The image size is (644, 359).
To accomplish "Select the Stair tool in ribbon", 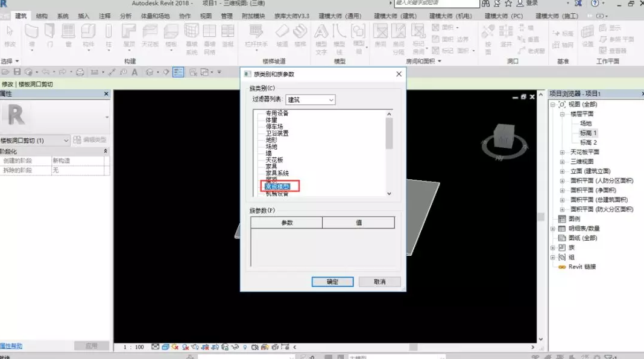I will coord(300,36).
